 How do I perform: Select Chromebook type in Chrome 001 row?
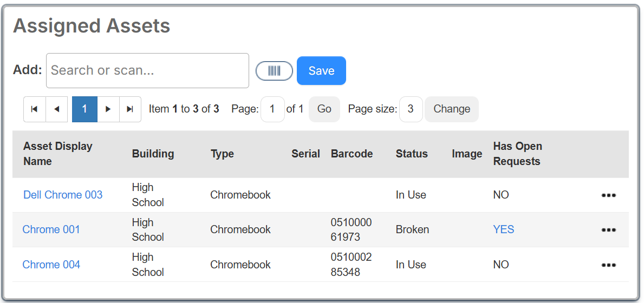(x=240, y=229)
